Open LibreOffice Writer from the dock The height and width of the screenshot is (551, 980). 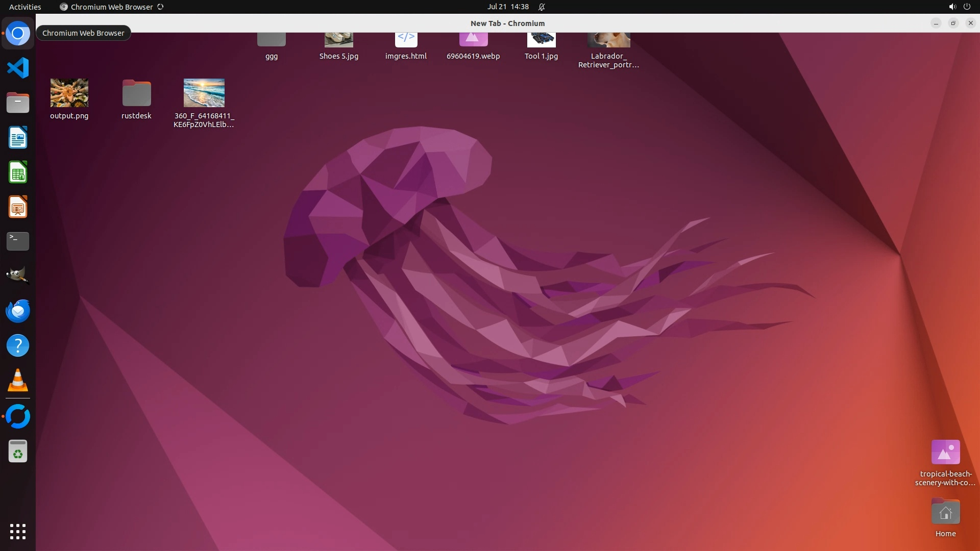18,137
